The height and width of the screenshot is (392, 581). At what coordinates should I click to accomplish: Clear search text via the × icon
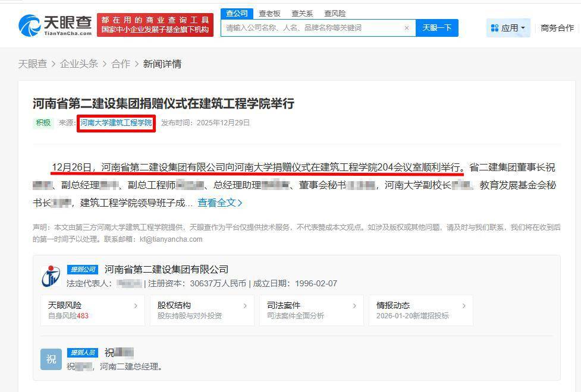pos(407,28)
